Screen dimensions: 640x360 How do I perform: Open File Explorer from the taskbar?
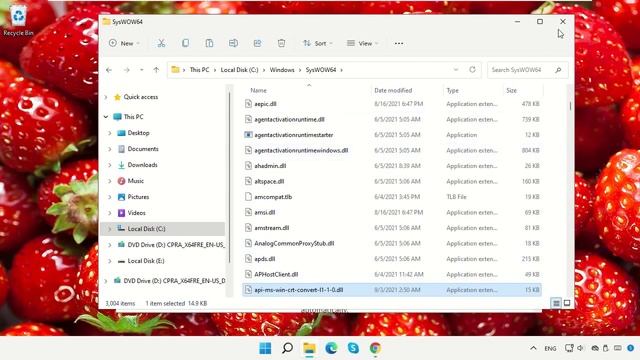pos(309,348)
